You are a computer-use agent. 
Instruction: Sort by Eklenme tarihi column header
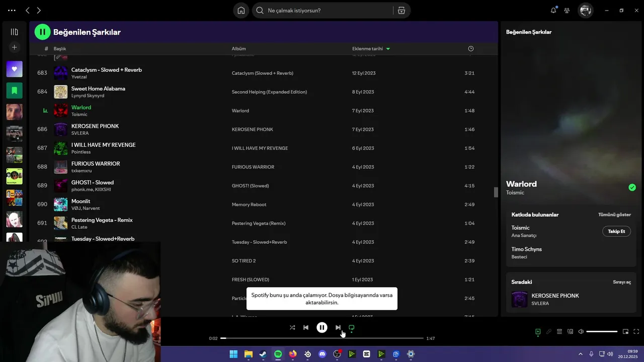tap(371, 49)
